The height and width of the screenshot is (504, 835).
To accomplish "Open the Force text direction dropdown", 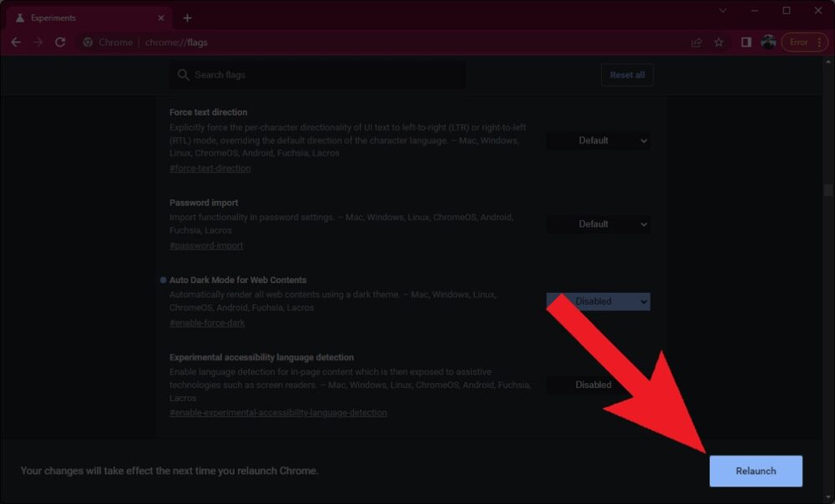I will pyautogui.click(x=598, y=140).
